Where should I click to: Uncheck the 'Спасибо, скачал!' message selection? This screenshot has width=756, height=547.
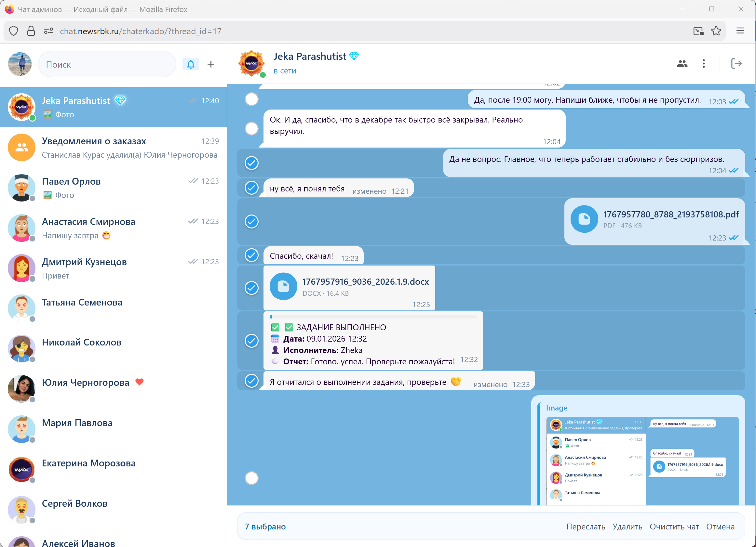[x=252, y=255]
